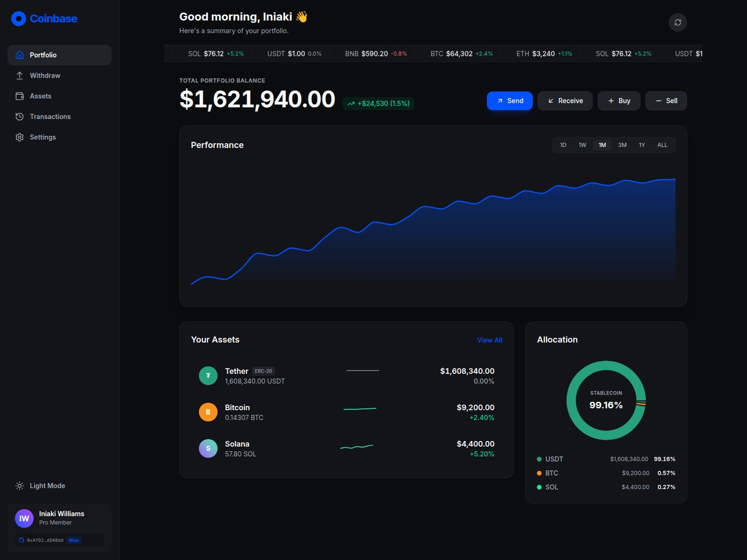Click the sun icon for Light Mode
747x560 pixels.
[x=20, y=486]
